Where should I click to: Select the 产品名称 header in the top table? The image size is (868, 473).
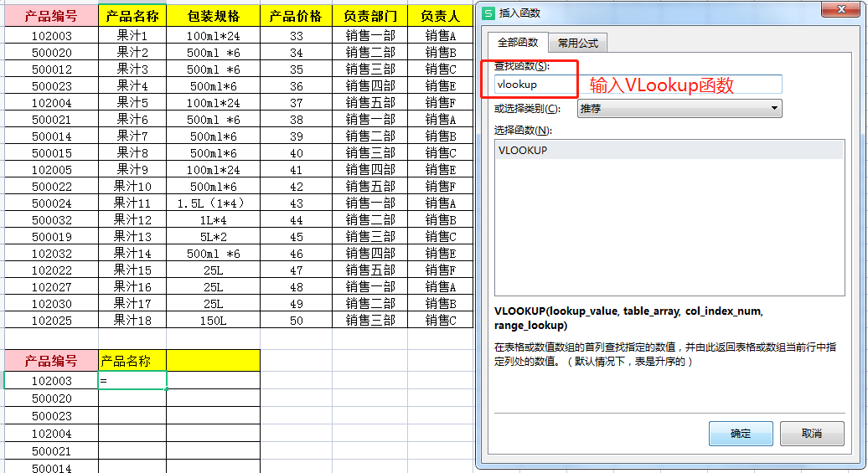132,16
